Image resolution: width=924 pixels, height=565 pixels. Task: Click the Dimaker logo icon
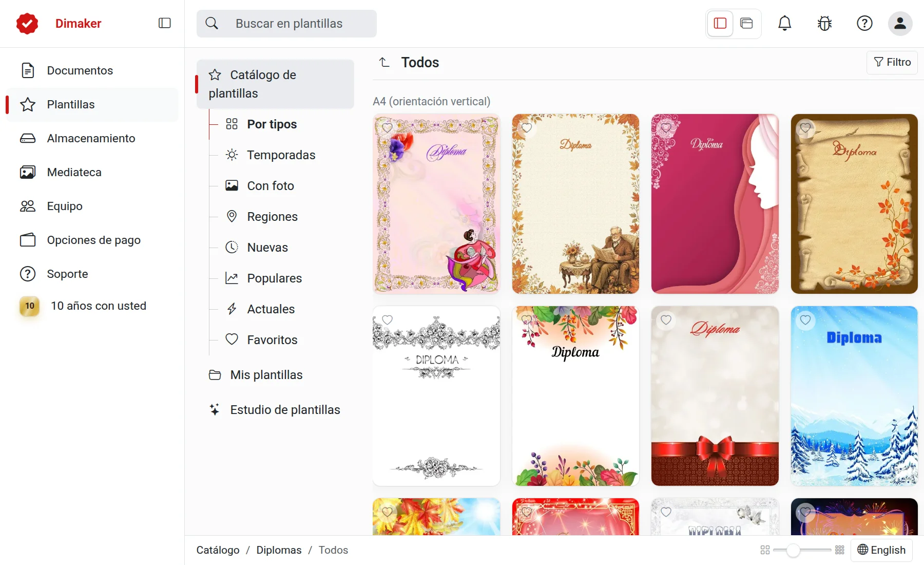click(x=27, y=24)
